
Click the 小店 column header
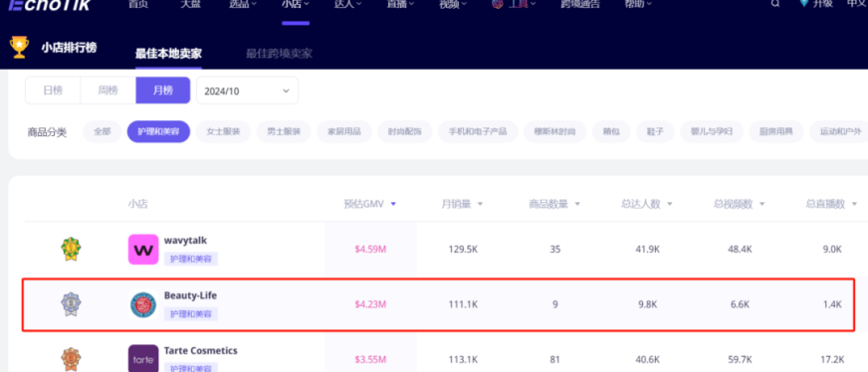tap(137, 204)
